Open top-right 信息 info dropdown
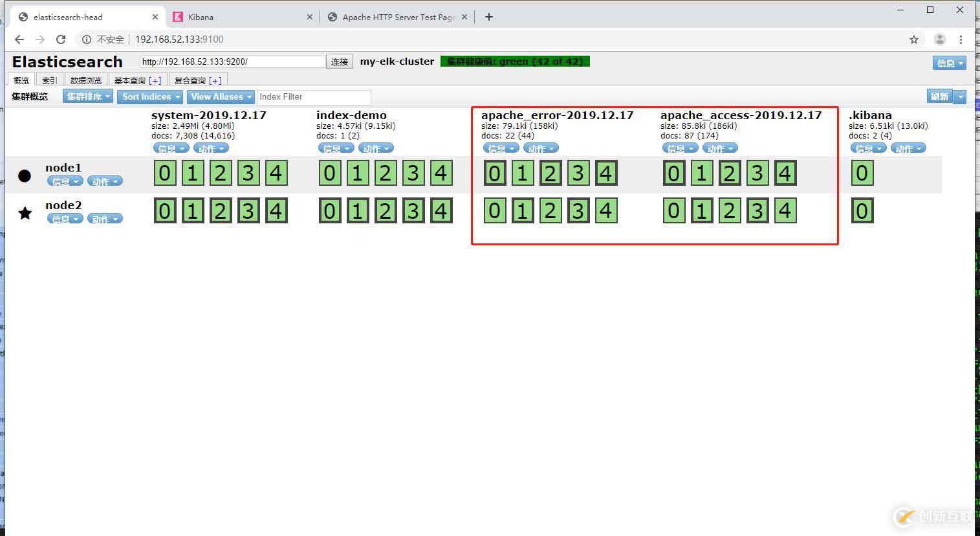This screenshot has height=536, width=980. tap(950, 63)
